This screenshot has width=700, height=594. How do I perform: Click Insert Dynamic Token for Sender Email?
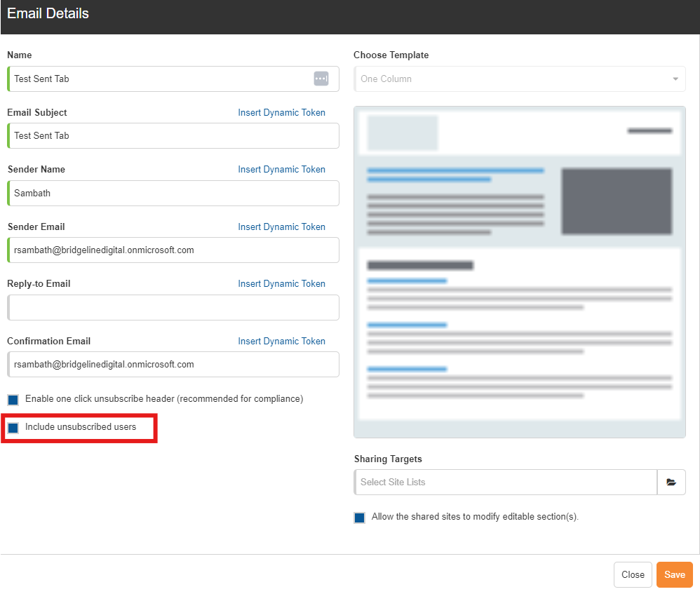point(281,227)
